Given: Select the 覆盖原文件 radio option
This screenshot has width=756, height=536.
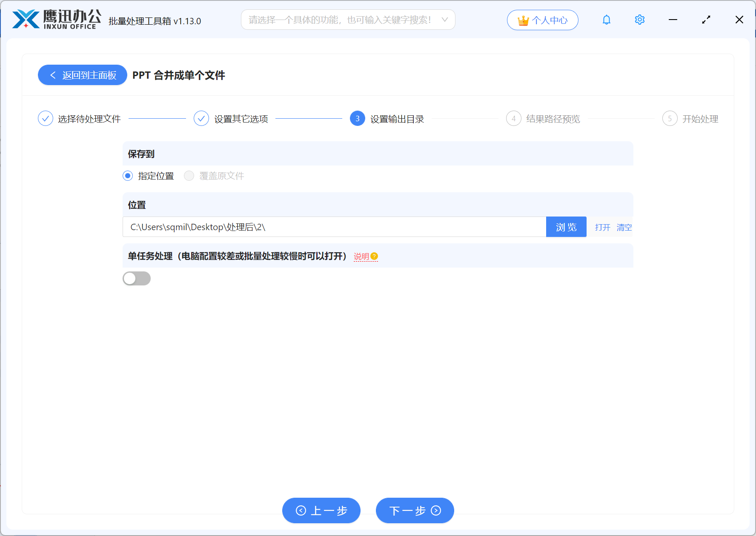Looking at the screenshot, I should click(x=189, y=176).
